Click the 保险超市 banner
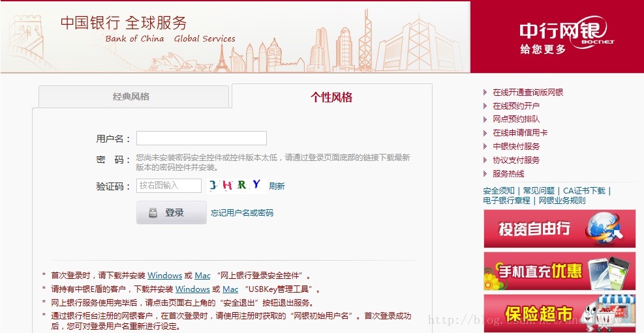 559,313
